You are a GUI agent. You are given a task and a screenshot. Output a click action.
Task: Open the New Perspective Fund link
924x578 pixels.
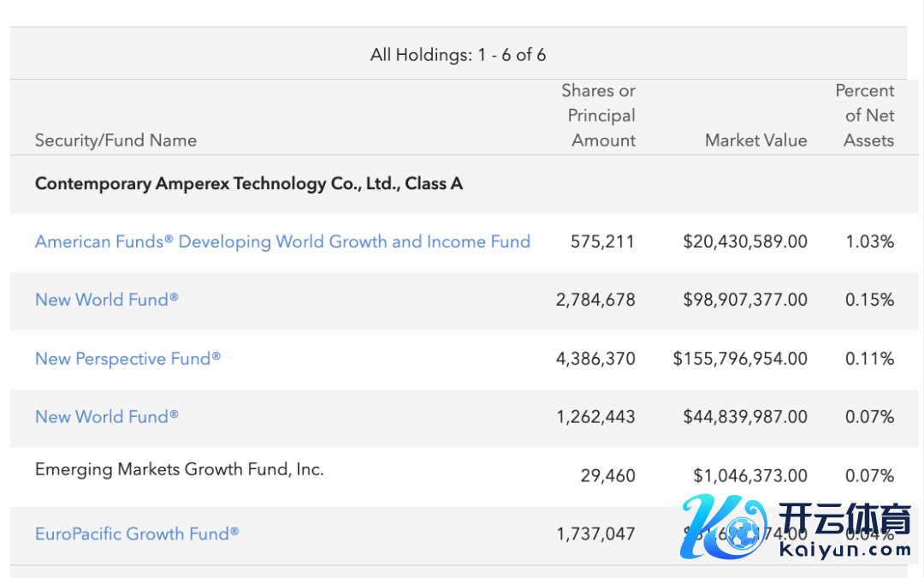point(127,359)
